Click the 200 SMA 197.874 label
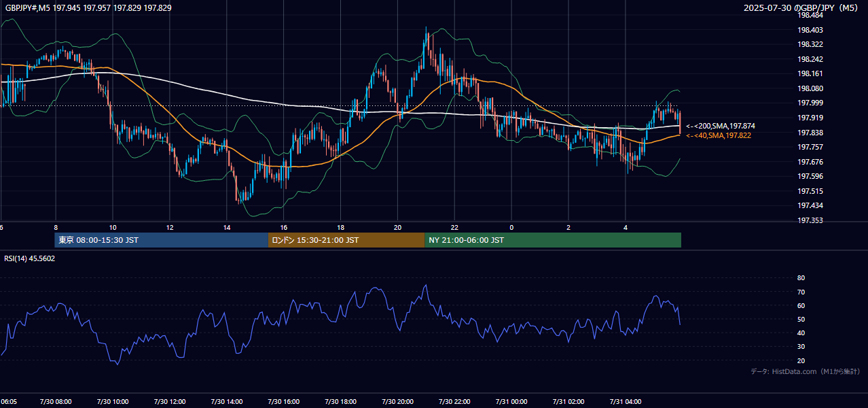 tap(721, 126)
